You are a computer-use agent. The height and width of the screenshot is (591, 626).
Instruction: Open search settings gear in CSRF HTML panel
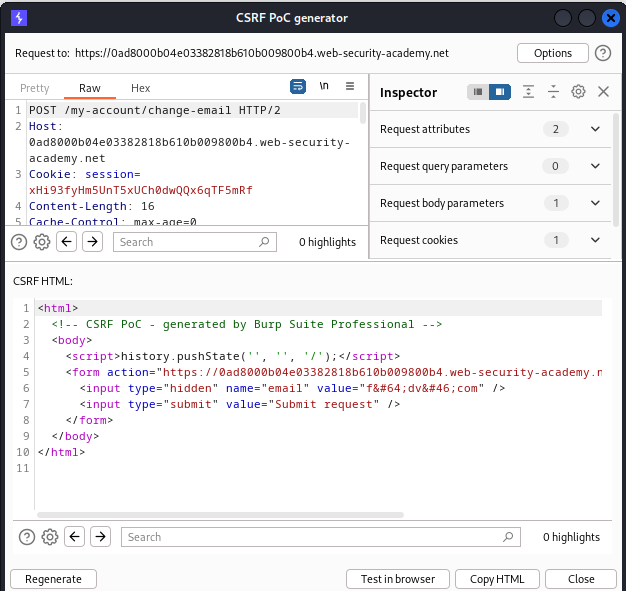(x=50, y=537)
